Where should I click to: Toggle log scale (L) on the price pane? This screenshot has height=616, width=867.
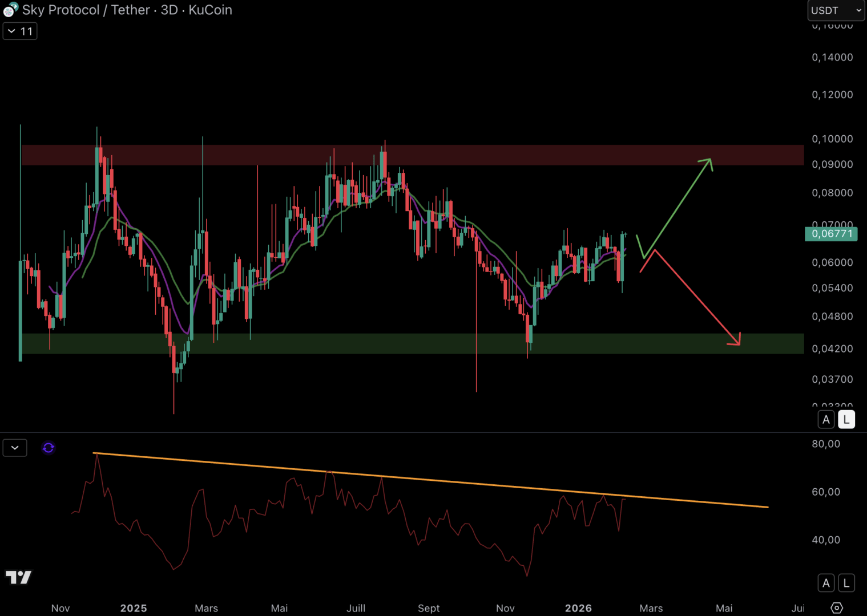pyautogui.click(x=846, y=420)
